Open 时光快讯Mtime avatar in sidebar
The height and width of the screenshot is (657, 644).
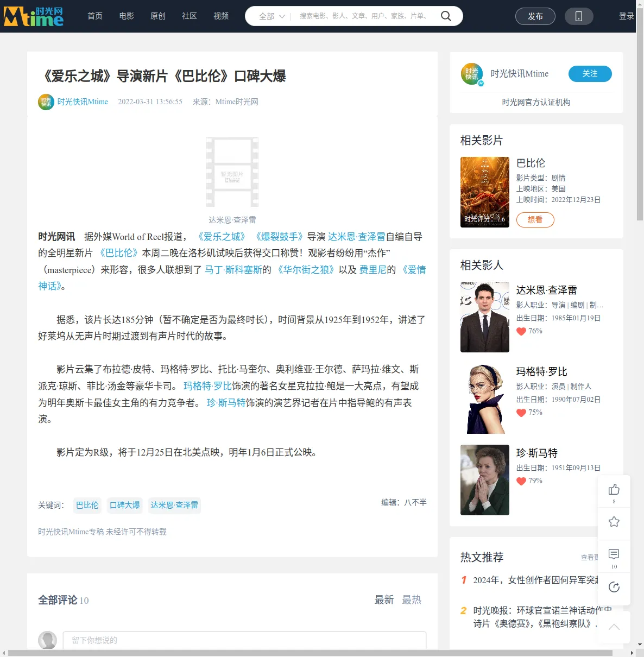tap(472, 74)
